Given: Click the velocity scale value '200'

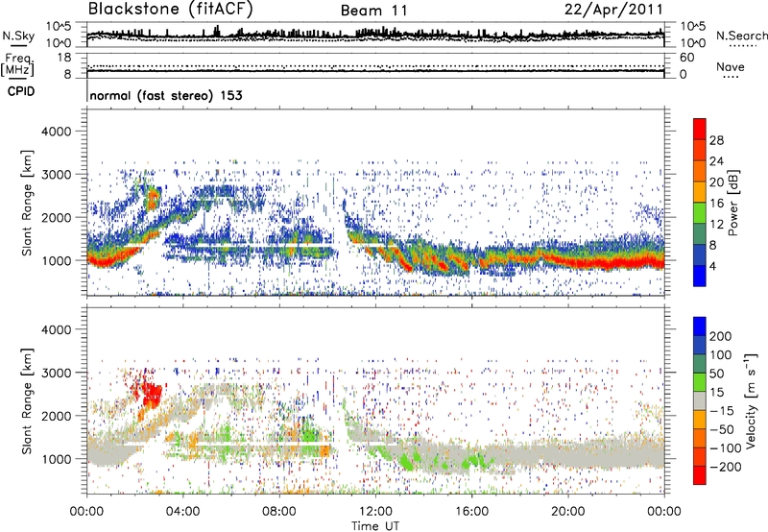Looking at the screenshot, I should pyautogui.click(x=721, y=336).
